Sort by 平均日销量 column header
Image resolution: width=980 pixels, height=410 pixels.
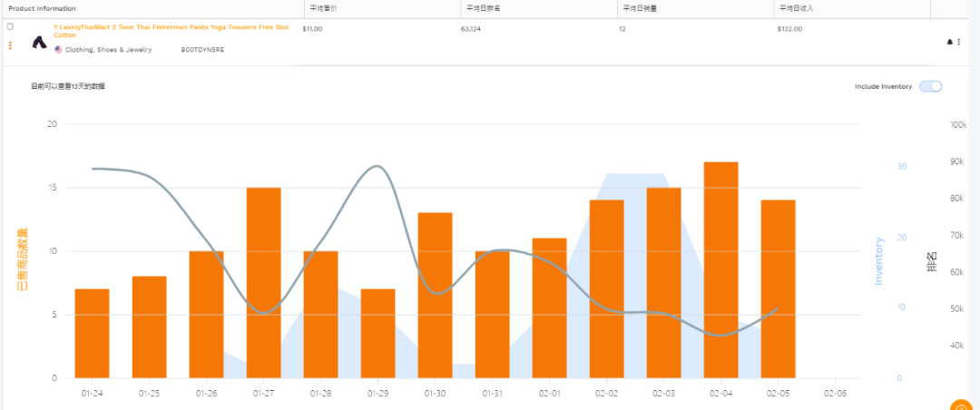[x=640, y=9]
